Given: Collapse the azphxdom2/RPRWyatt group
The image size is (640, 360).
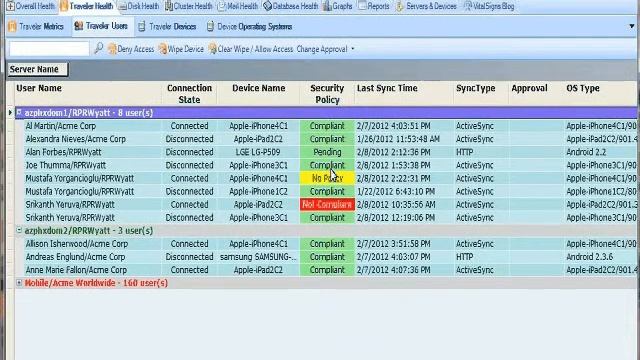Looking at the screenshot, I should [19, 230].
